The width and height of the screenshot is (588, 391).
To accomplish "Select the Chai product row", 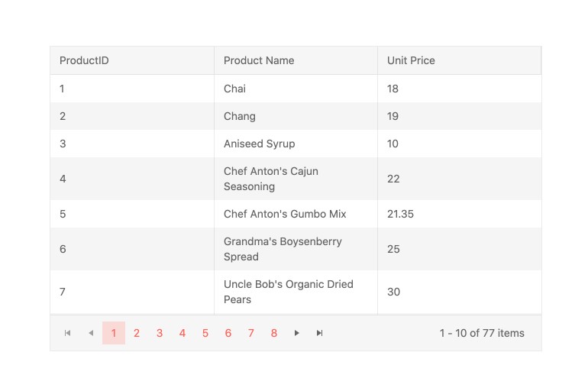I will [234, 89].
